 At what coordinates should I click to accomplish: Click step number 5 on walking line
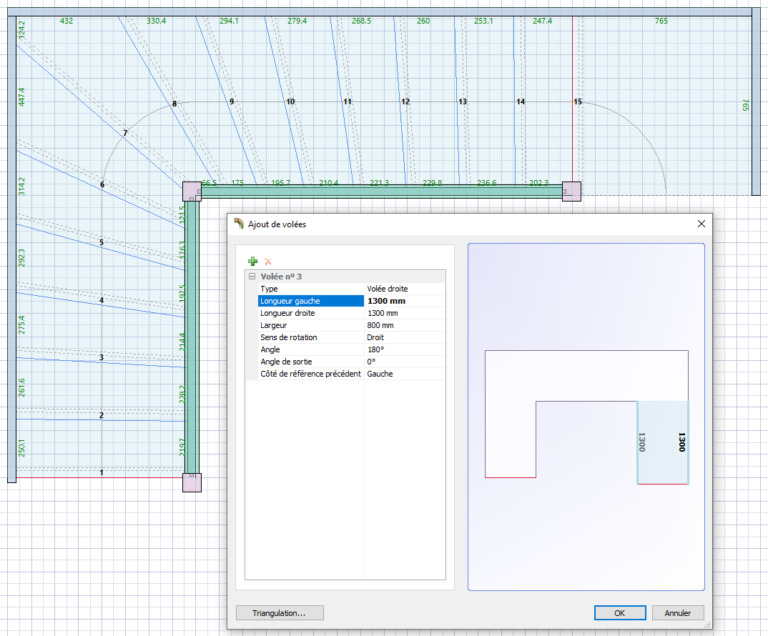(101, 242)
